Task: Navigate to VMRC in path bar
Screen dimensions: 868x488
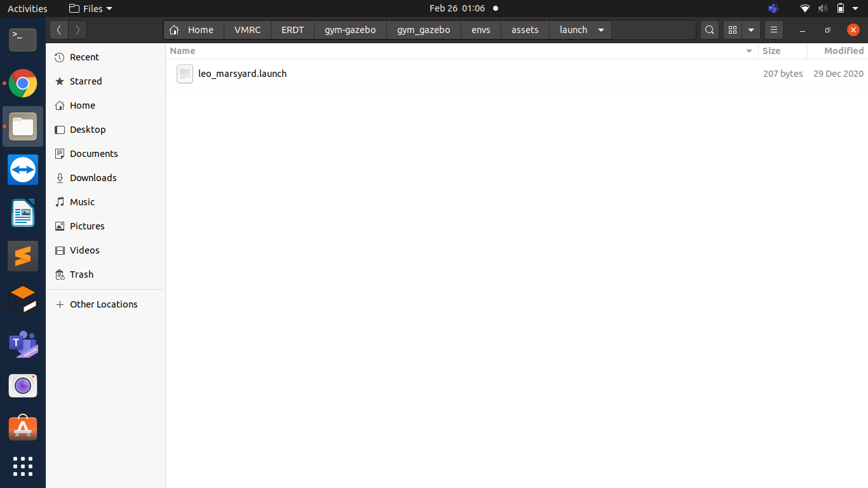Action: pyautogui.click(x=247, y=30)
